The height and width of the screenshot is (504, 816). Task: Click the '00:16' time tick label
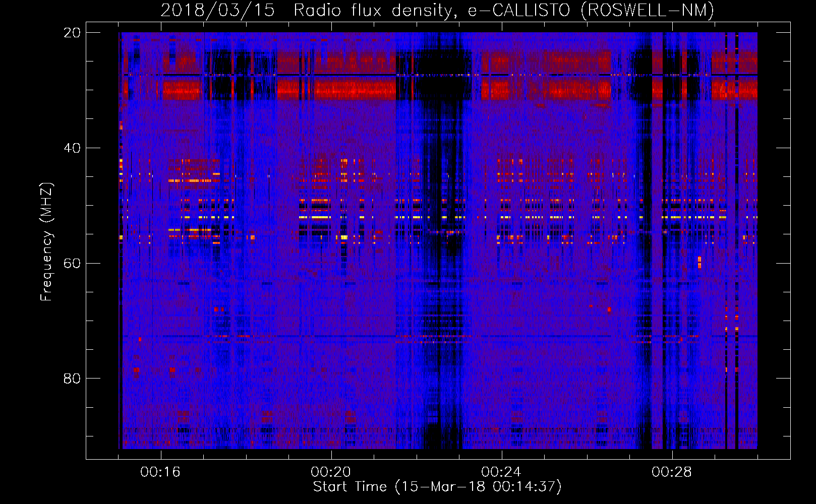[160, 472]
